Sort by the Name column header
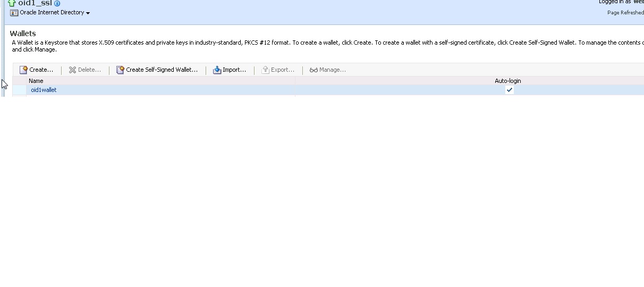The height and width of the screenshot is (287, 644). 36,81
